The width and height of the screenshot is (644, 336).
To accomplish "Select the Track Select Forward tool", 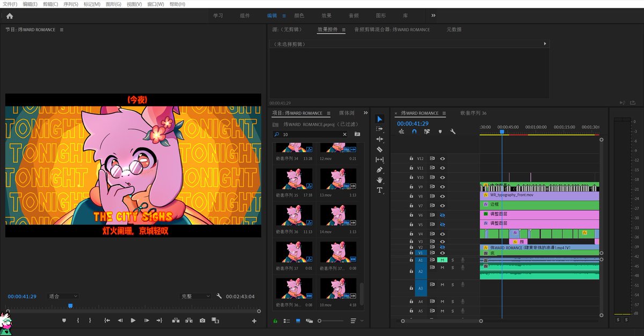I will (379, 129).
